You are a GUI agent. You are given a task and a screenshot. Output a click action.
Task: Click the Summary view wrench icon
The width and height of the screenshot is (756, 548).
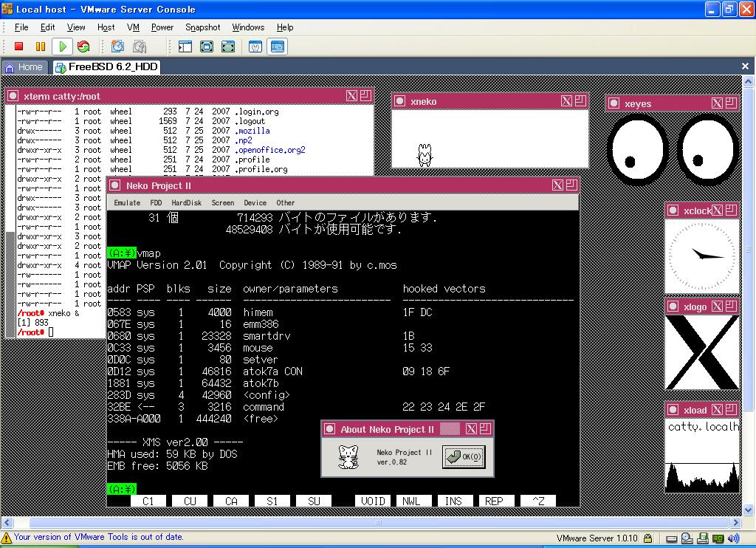coord(255,47)
